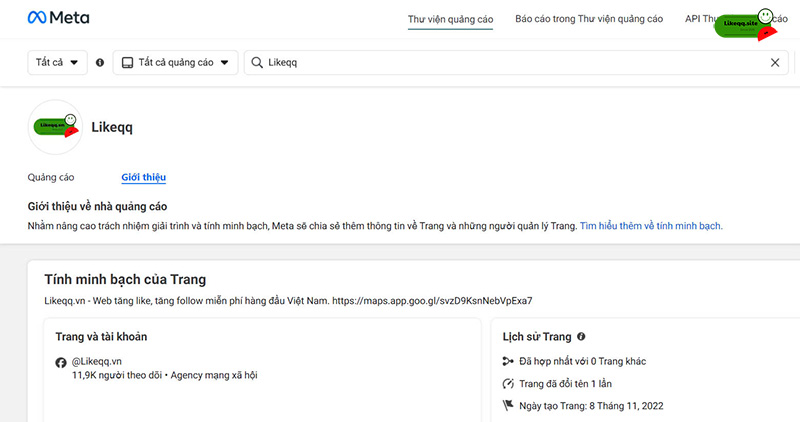
Task: Click the Facebook icon next to @Likeqq.vn
Action: (61, 362)
